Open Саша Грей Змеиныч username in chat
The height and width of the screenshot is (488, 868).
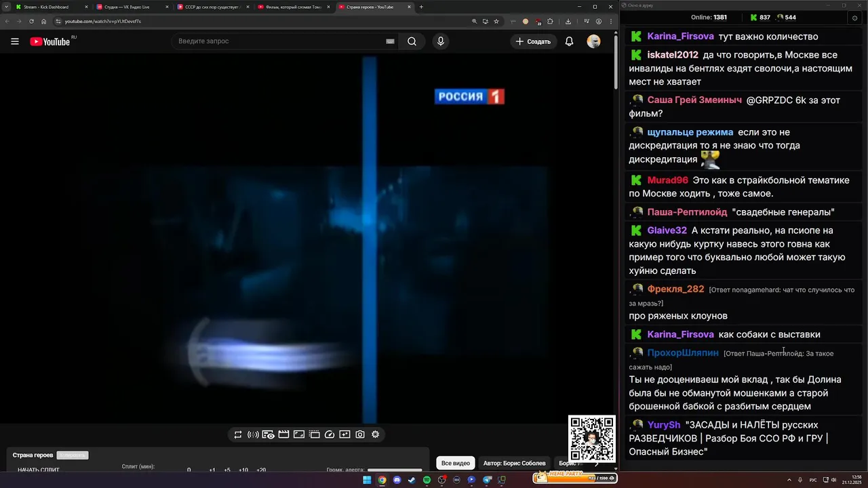694,100
